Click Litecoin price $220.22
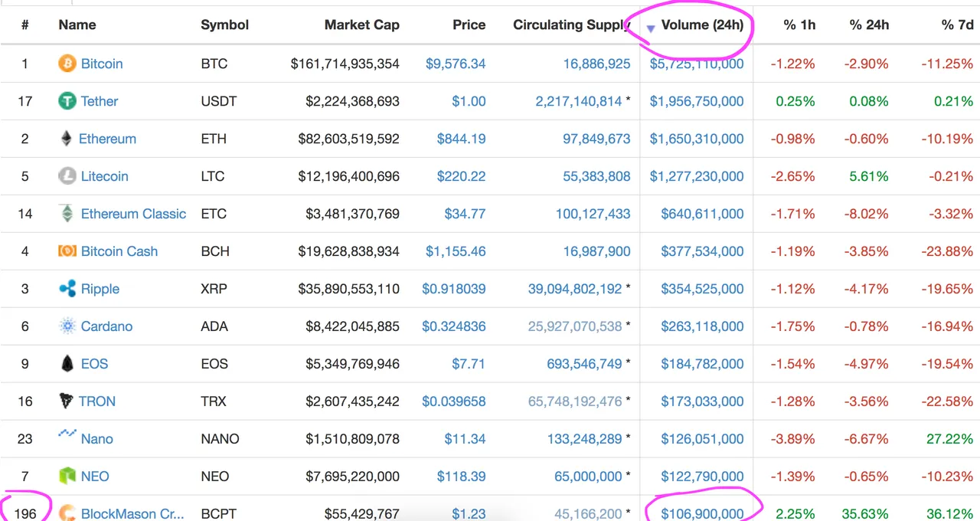980x521 pixels. [461, 176]
